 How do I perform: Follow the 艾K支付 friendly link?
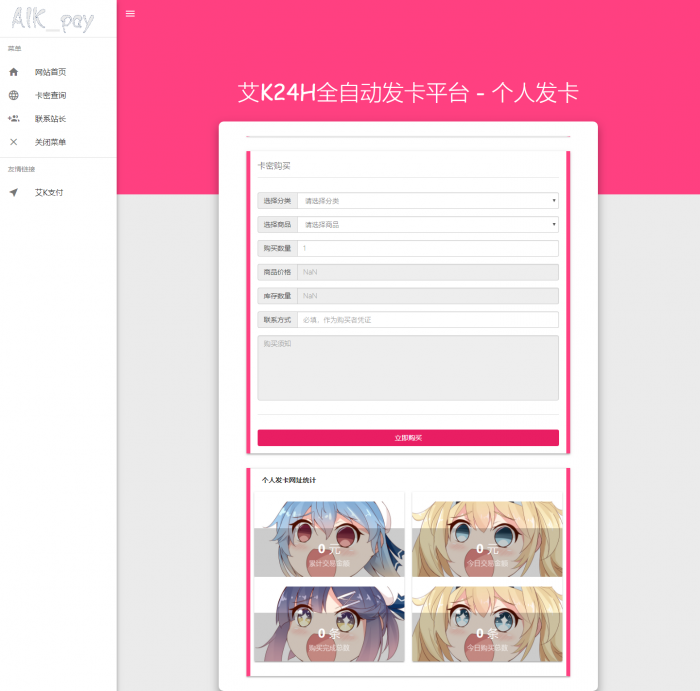click(x=49, y=192)
